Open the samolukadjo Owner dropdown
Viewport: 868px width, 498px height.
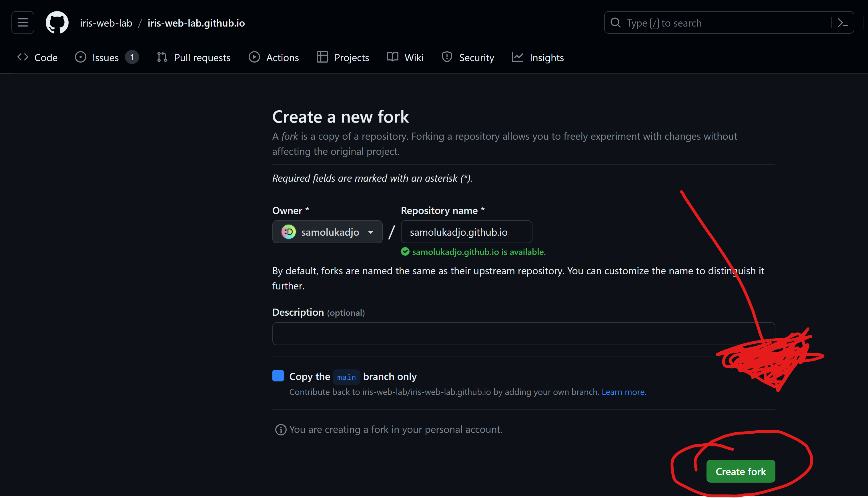pos(327,232)
